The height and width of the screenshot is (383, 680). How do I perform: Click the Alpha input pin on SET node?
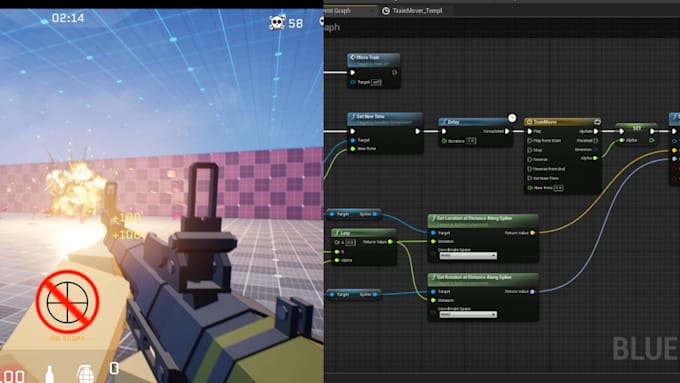(x=622, y=140)
